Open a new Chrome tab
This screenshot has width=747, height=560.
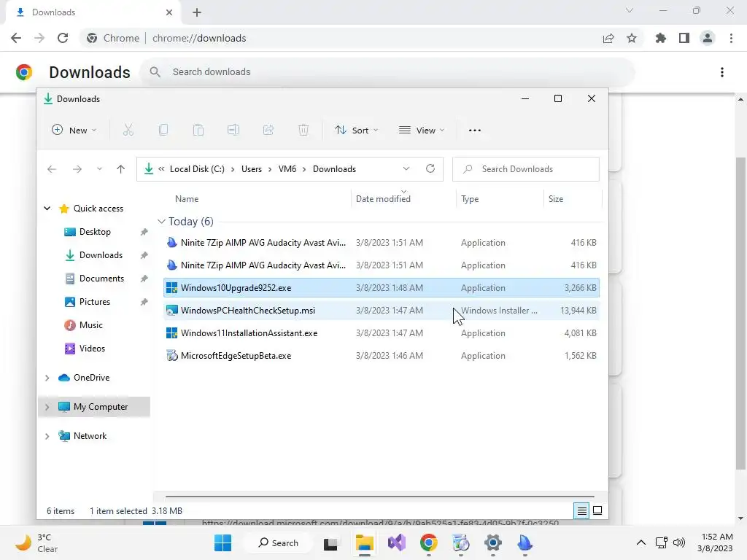[197, 12]
